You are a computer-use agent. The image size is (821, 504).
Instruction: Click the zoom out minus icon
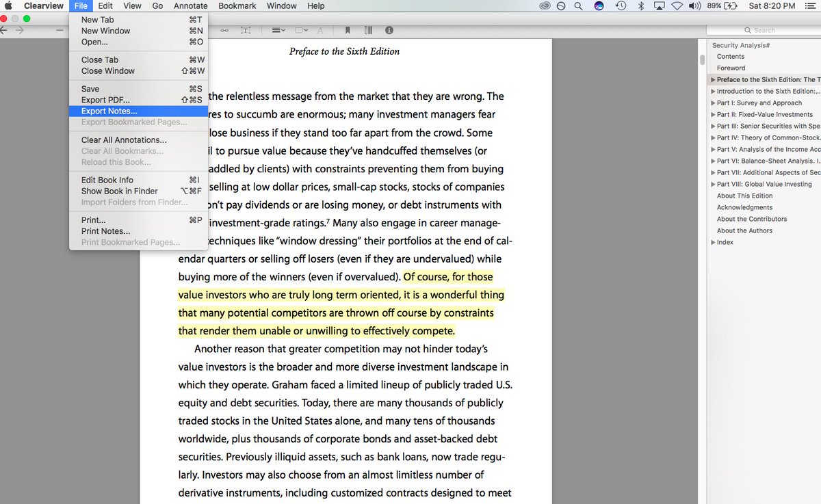click(60, 30)
